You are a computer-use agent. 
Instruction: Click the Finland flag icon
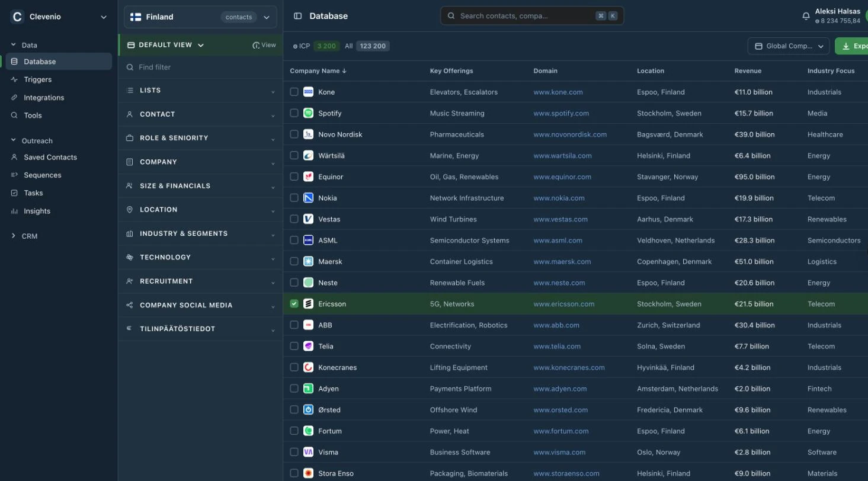136,17
